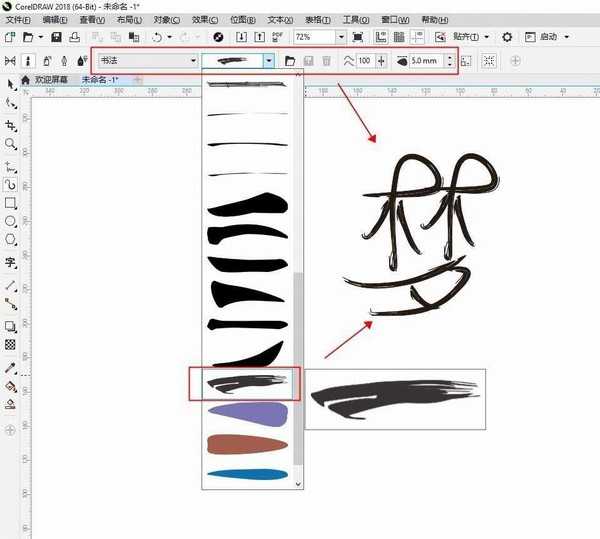Choose the blue brush stroke preset
The width and height of the screenshot is (600, 539).
[x=246, y=474]
